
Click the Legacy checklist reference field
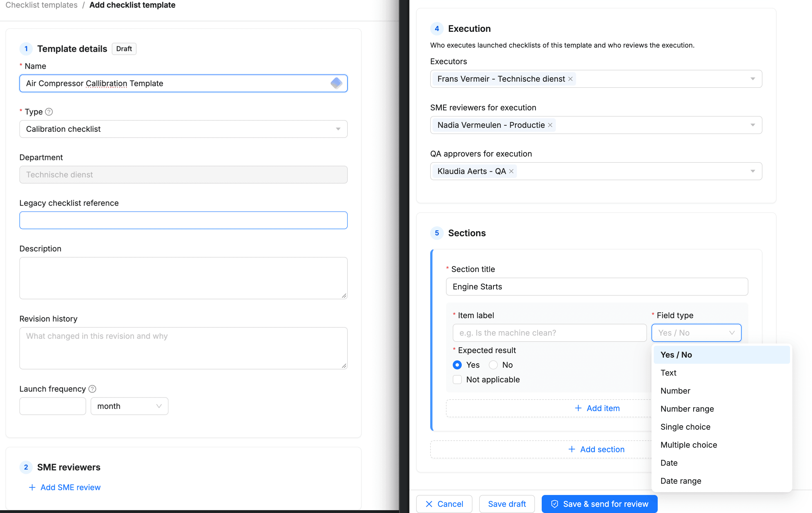pos(184,220)
